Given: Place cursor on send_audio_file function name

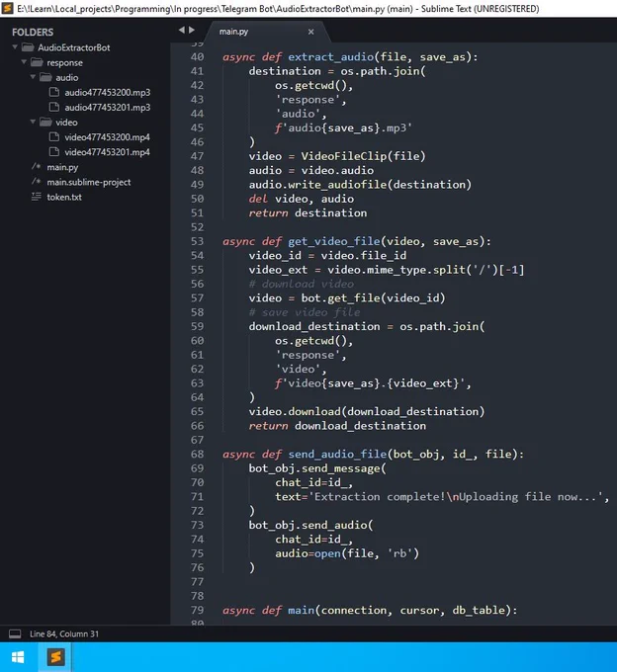Looking at the screenshot, I should pyautogui.click(x=337, y=455).
